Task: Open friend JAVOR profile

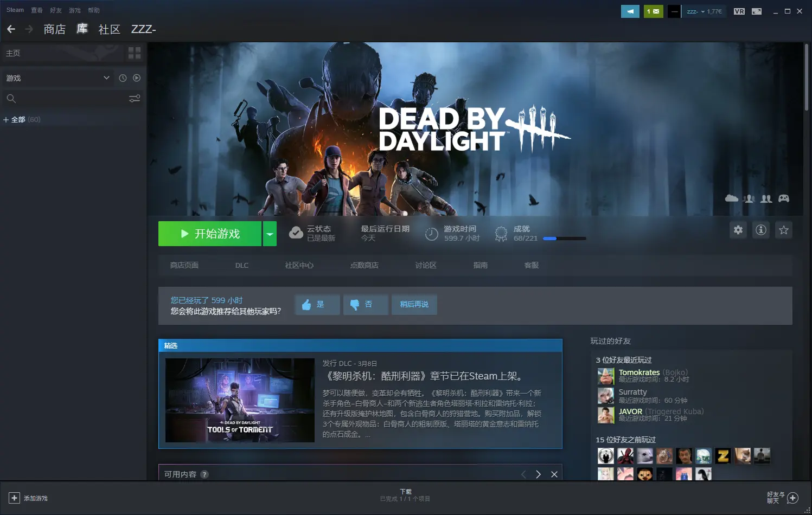Action: [630, 411]
